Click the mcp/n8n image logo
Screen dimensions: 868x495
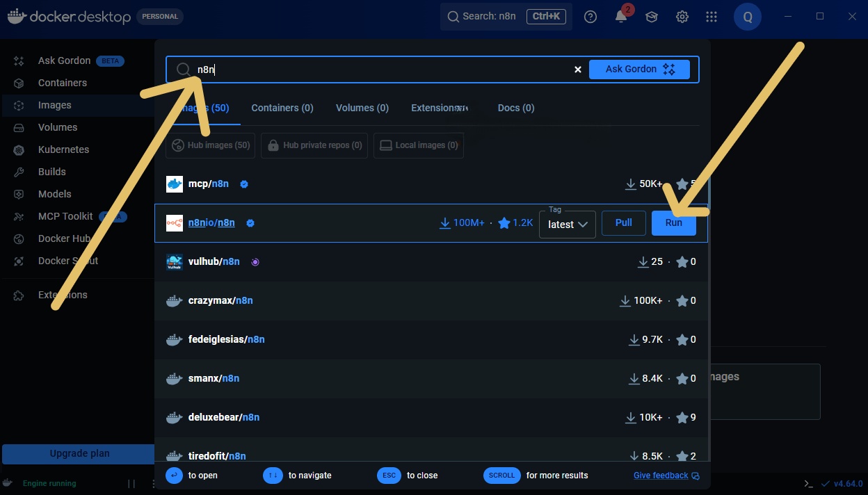175,184
